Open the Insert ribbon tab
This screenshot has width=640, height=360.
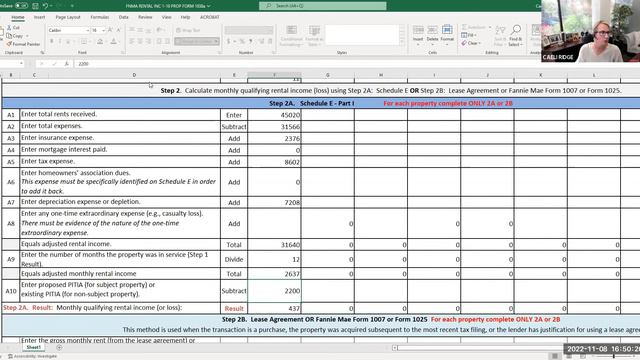[40, 17]
